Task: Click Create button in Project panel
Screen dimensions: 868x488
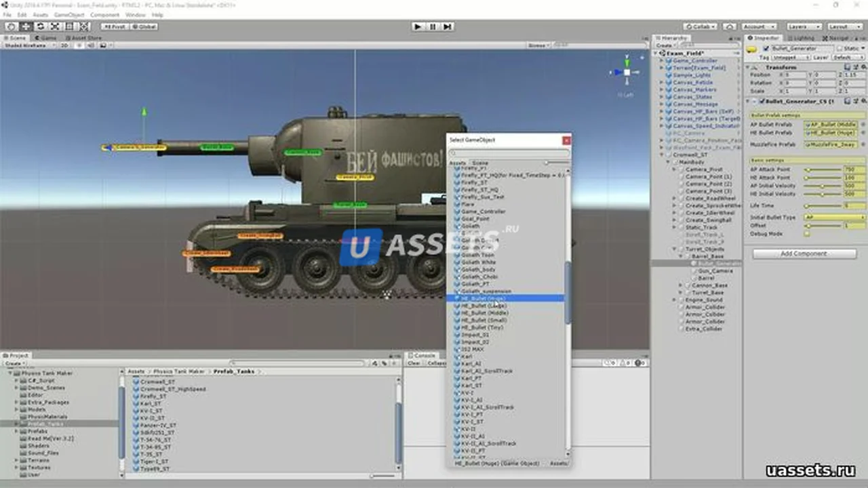Action: tap(14, 363)
